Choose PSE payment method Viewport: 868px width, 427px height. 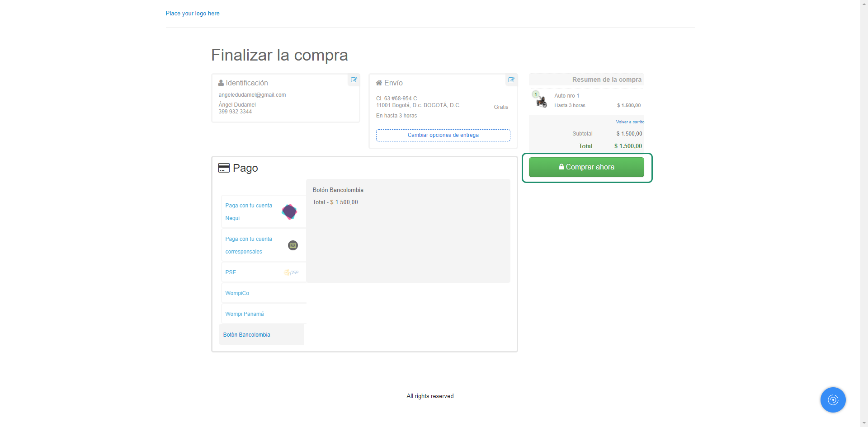click(231, 272)
